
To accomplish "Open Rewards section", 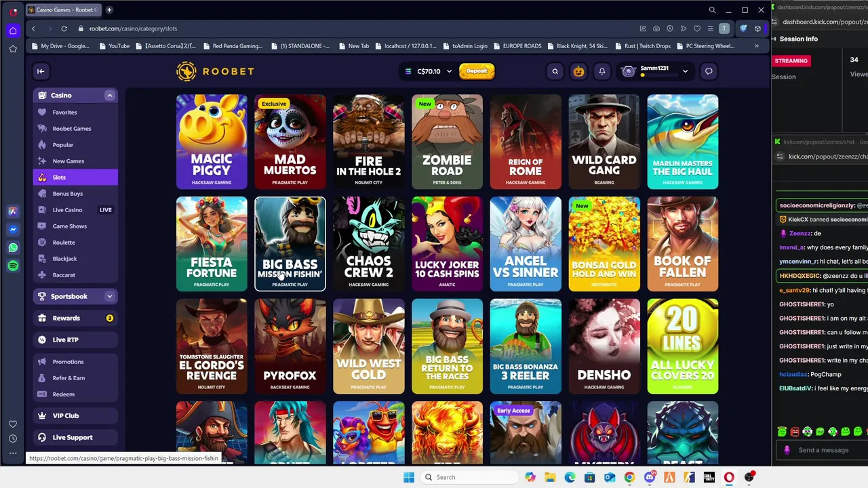I will (x=75, y=318).
